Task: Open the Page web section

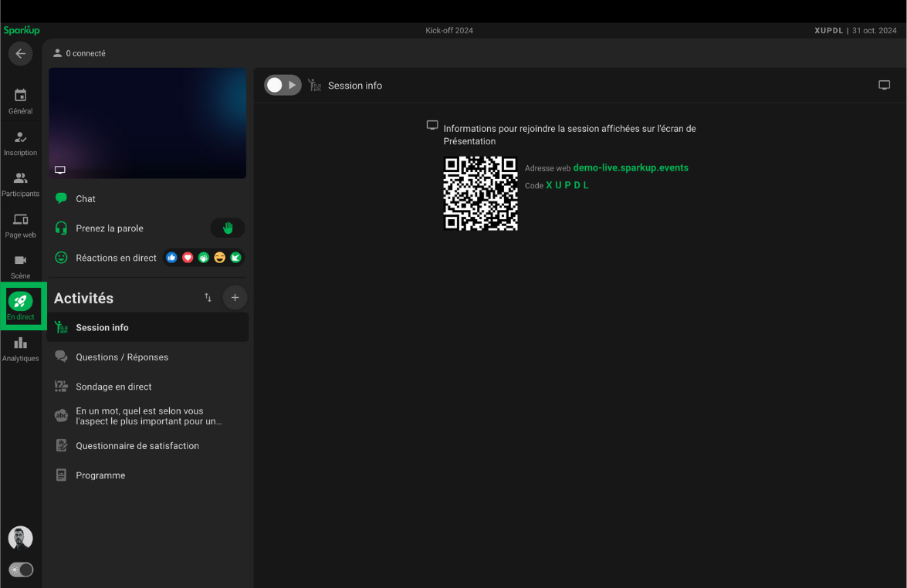Action: [x=20, y=225]
